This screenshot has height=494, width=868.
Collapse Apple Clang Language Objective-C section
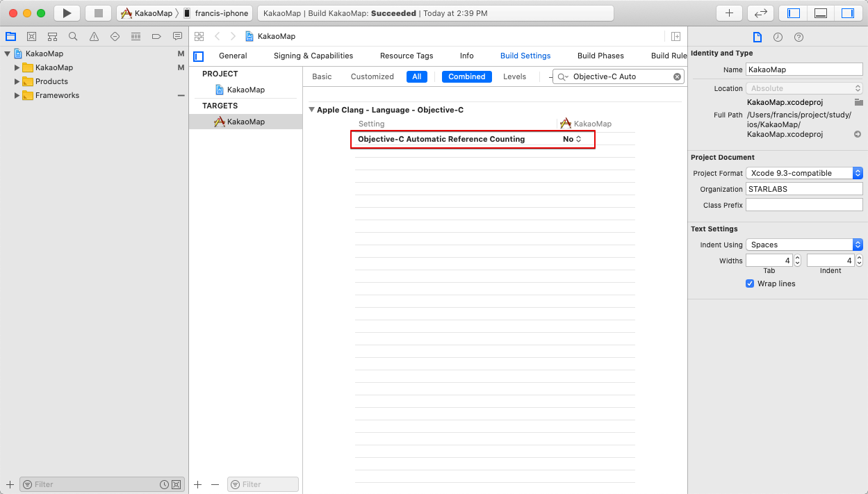[x=312, y=110]
